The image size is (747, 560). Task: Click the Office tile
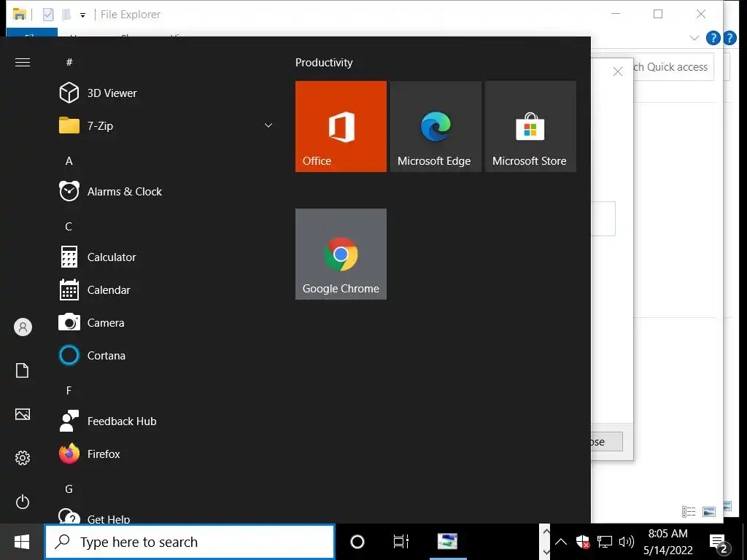pos(341,126)
